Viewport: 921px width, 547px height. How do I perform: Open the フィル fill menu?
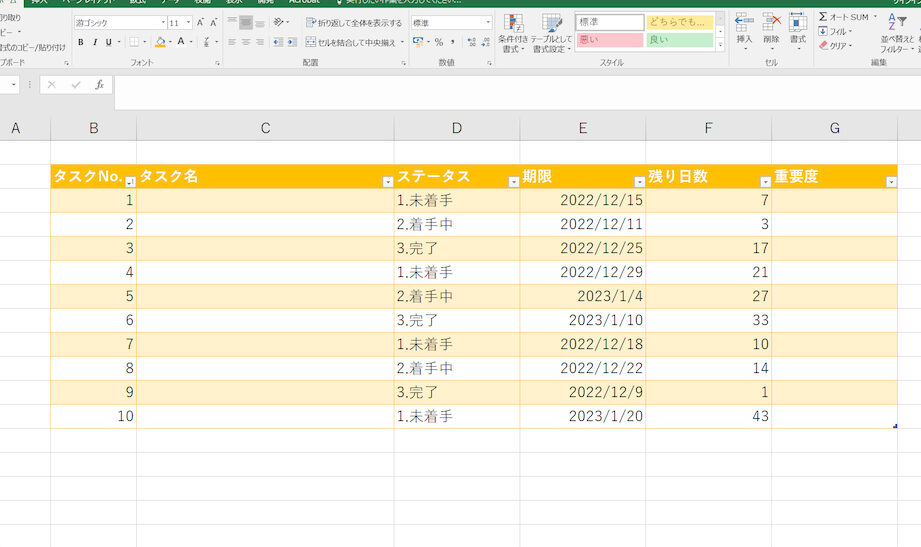point(834,31)
